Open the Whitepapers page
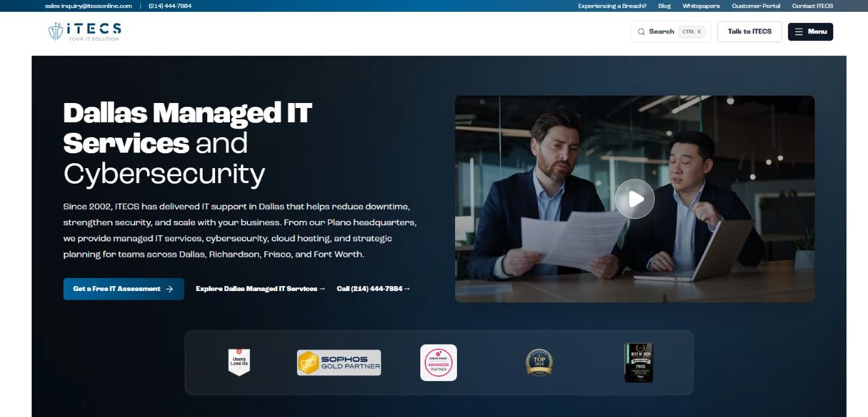This screenshot has width=868, height=417. 701,6
